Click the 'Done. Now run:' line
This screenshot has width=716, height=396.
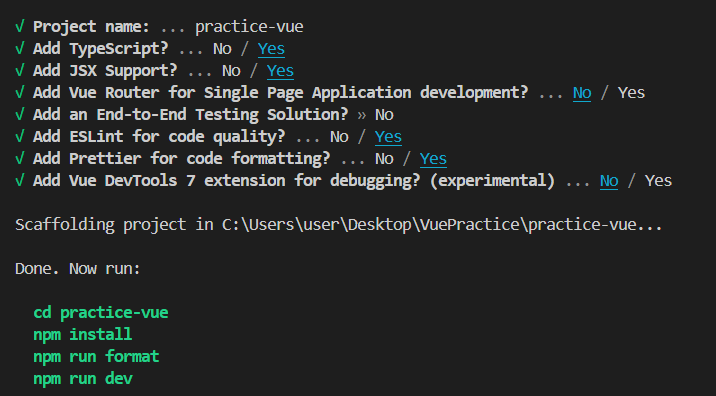point(78,268)
